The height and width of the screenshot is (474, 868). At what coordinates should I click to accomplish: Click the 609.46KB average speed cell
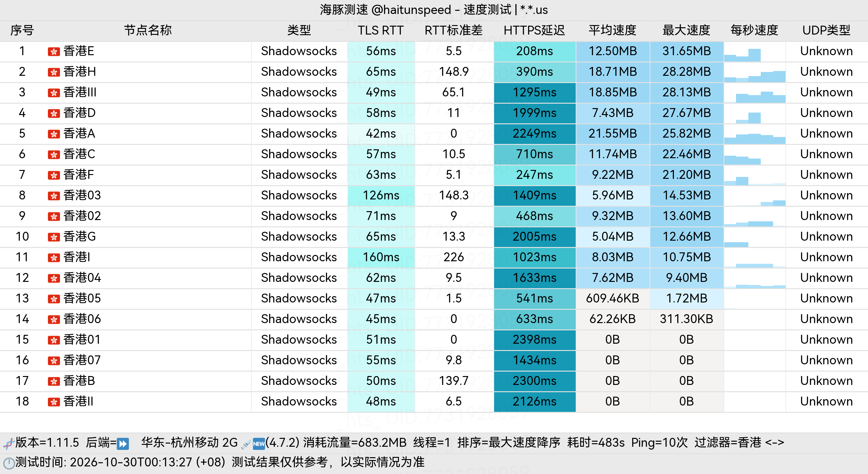click(613, 299)
